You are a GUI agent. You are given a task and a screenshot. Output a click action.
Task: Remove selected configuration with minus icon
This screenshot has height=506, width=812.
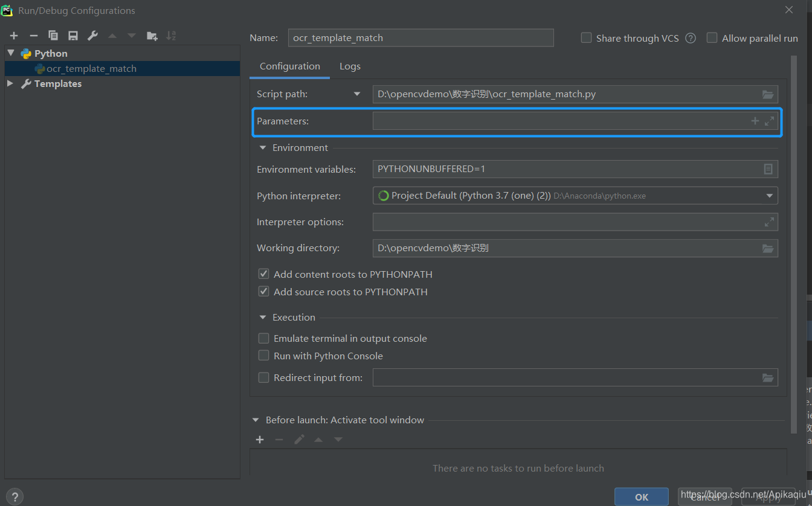[34, 36]
